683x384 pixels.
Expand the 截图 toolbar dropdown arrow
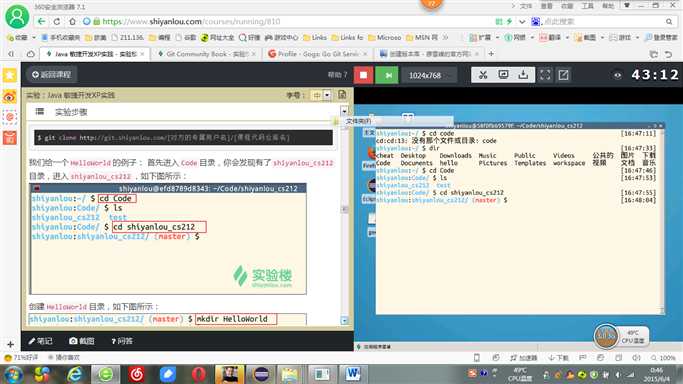(x=602, y=38)
